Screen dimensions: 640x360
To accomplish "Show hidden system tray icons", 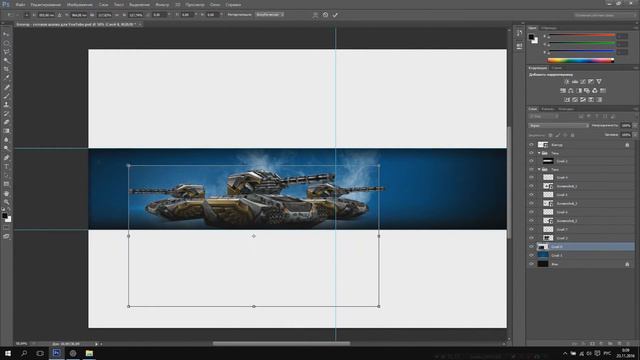I will (565, 353).
